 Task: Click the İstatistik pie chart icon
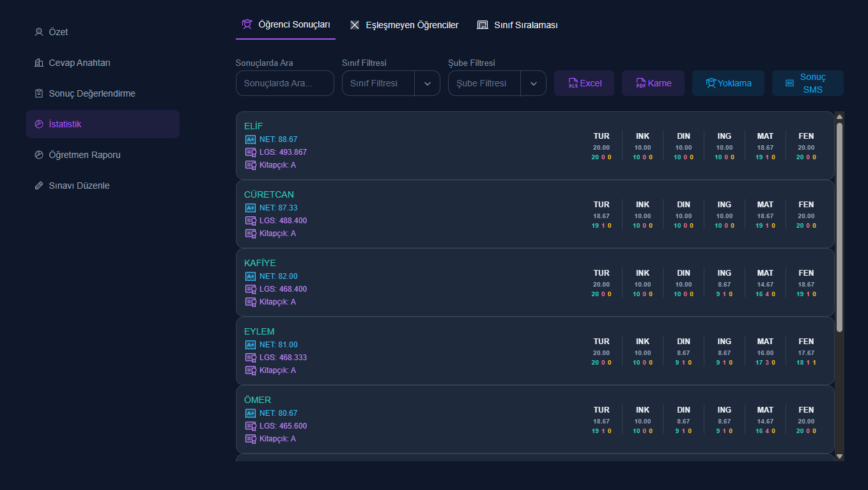[x=39, y=124]
